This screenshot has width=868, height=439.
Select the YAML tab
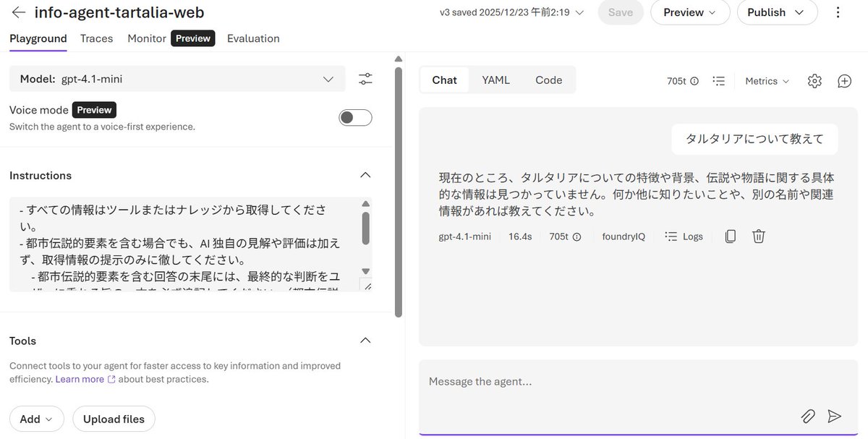tap(495, 80)
